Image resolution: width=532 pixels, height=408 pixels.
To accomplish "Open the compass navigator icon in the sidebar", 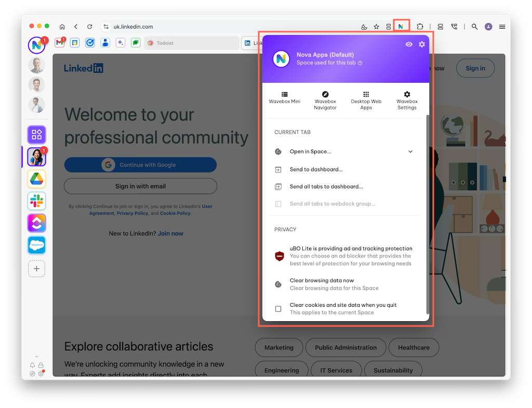I will 32,373.
